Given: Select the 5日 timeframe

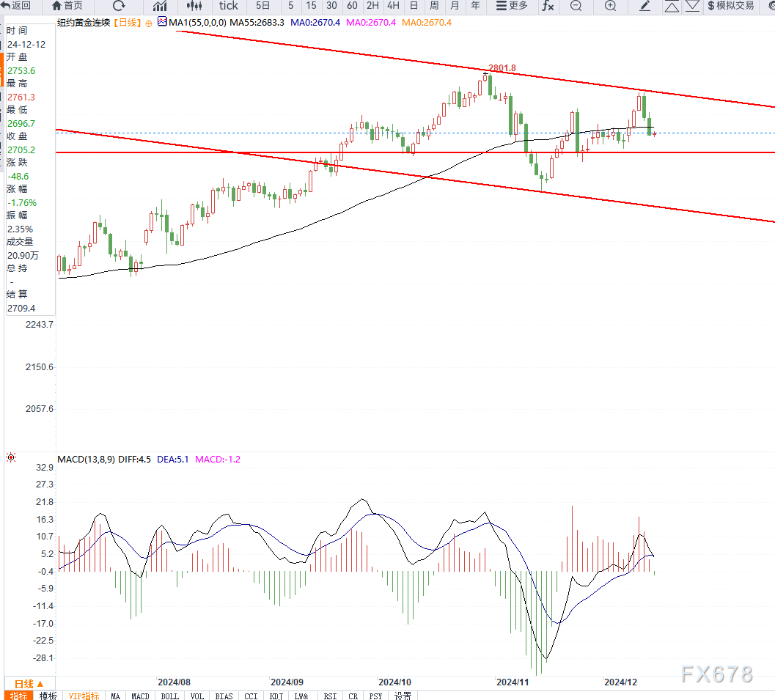Looking at the screenshot, I should 263,5.
